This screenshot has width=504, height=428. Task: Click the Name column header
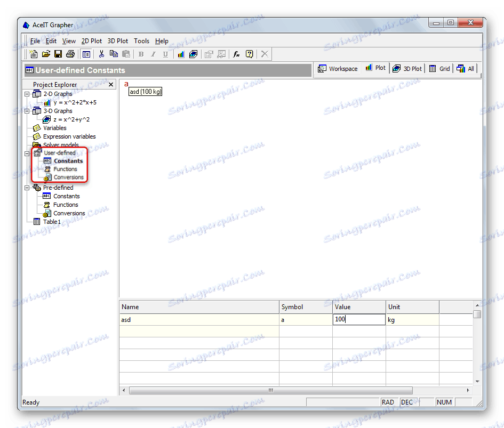199,307
